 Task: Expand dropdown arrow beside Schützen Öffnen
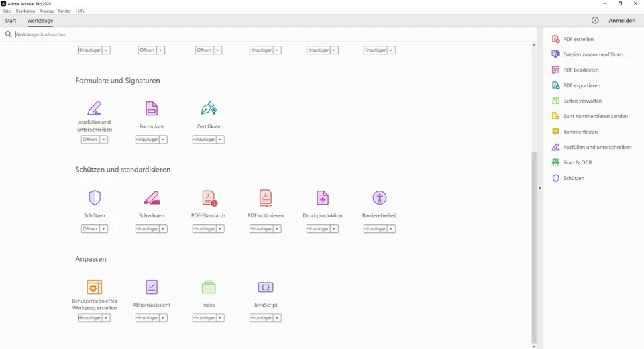(x=103, y=229)
